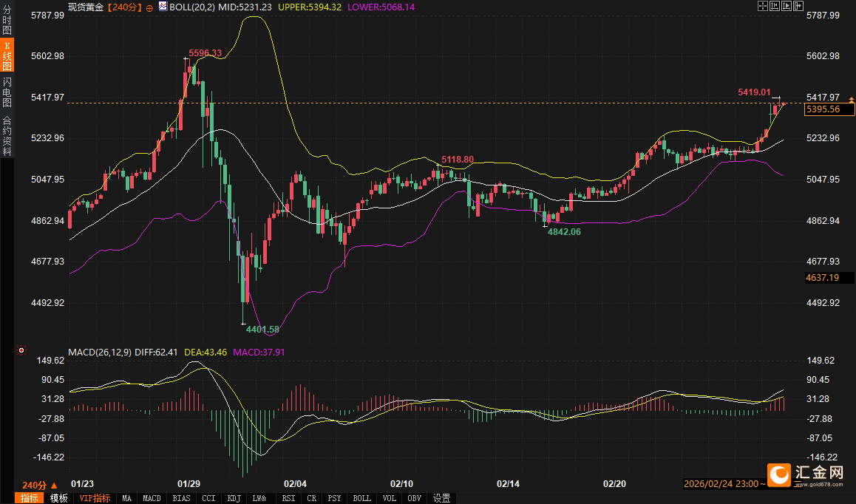856x504 pixels.
Task: Select the KDJ indicator
Action: point(234,498)
